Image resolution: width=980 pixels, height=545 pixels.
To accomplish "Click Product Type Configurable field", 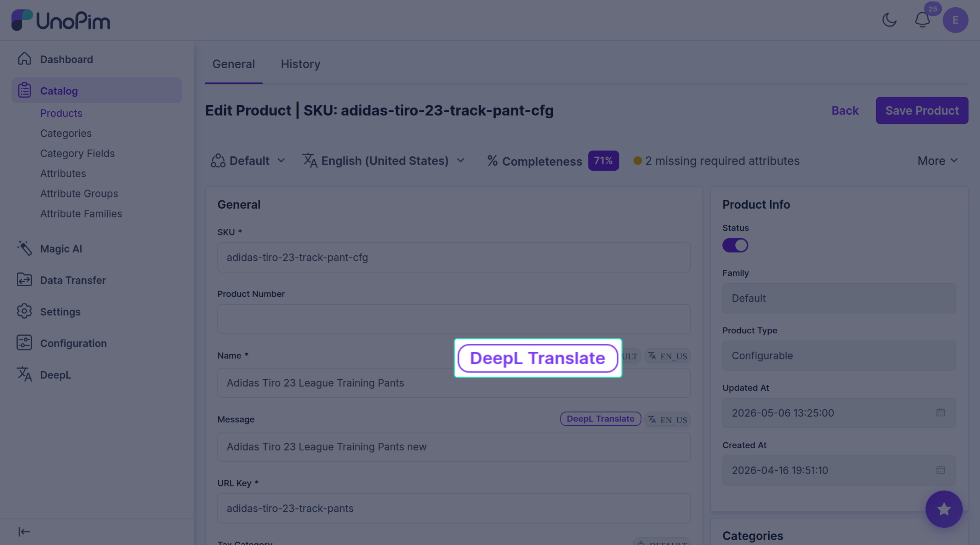I will click(x=839, y=356).
